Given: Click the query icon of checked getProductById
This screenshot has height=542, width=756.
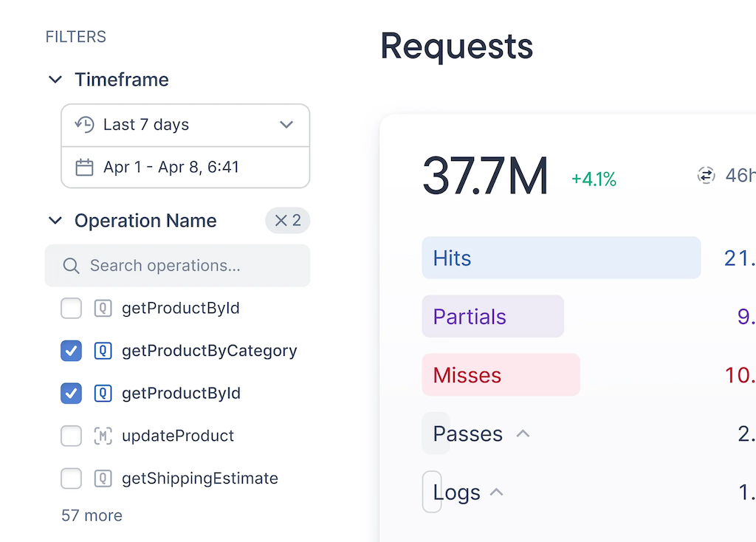Looking at the screenshot, I should 103,393.
